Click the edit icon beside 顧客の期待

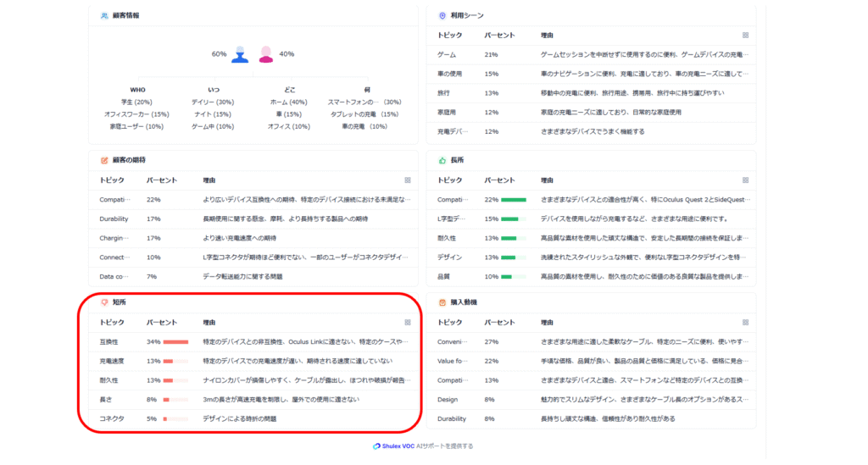coord(104,160)
